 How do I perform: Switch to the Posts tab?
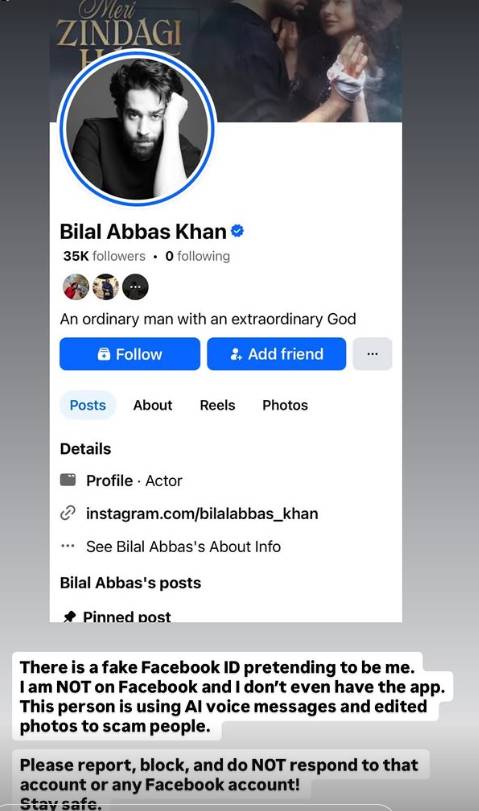[88, 405]
